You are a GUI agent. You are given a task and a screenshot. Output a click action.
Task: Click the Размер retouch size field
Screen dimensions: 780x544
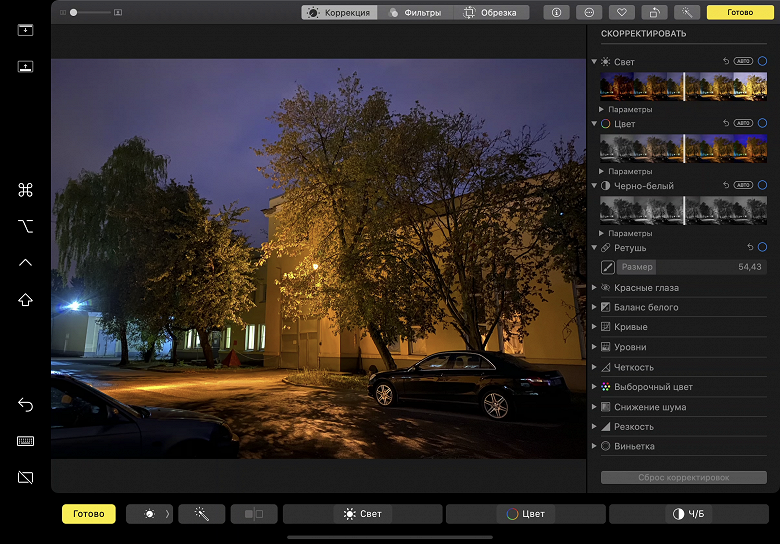pyautogui.click(x=691, y=267)
